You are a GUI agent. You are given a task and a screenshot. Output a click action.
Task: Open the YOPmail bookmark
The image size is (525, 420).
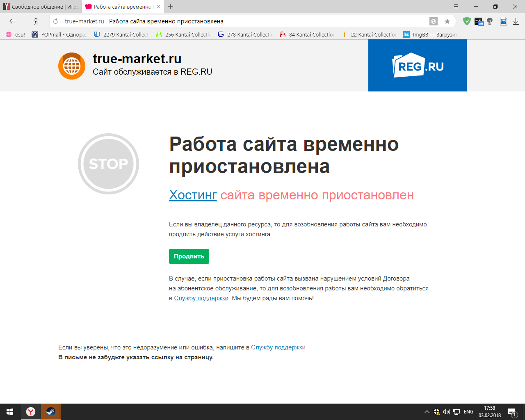point(59,34)
